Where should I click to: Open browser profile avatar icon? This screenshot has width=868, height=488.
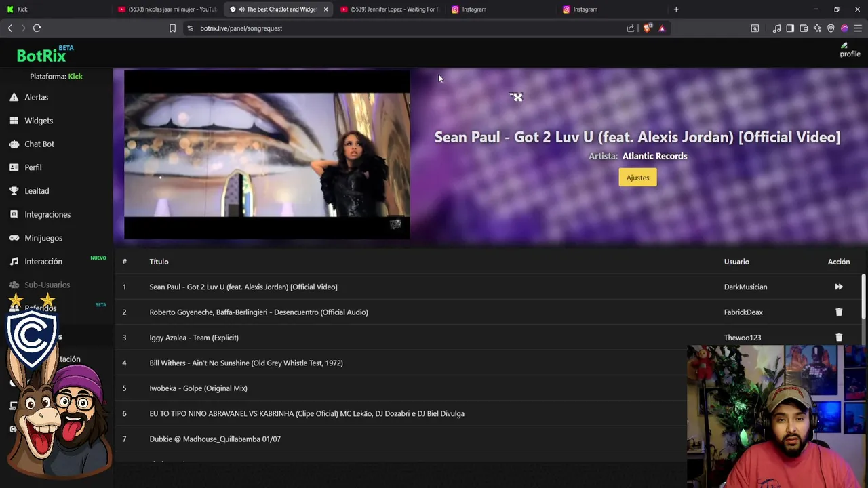(x=844, y=28)
